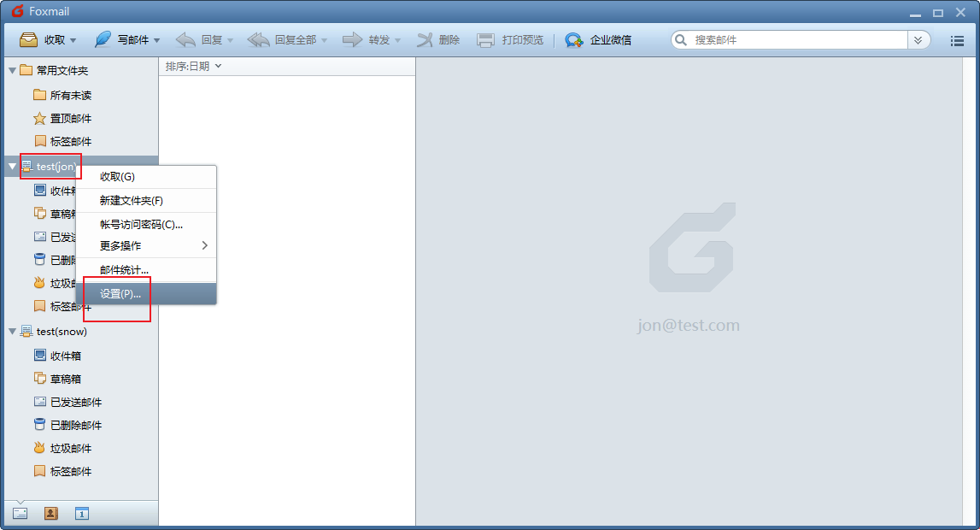Choose 设置(P)... from context menu
980x530 pixels.
tap(146, 294)
